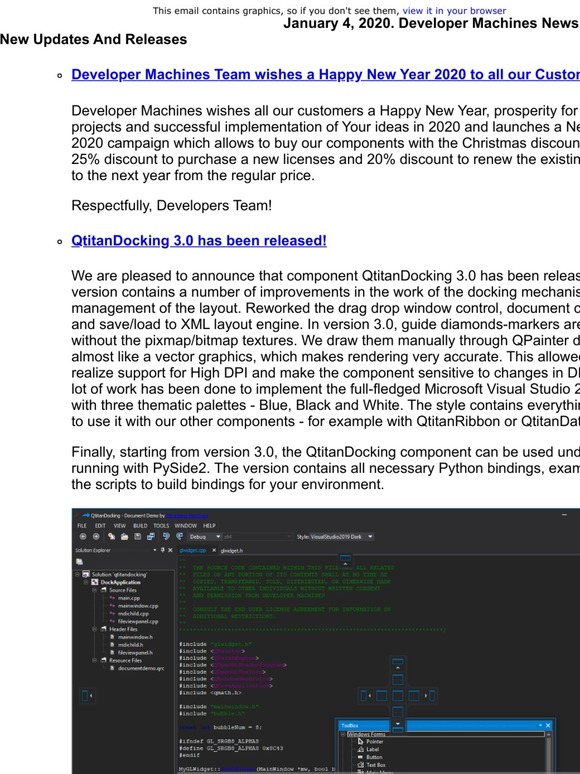
Task: Click the outer far-left docking guide marker
Action: point(365,696)
